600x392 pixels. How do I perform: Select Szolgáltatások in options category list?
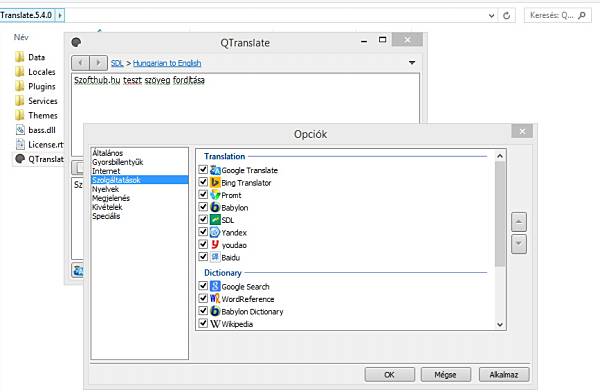[140, 180]
